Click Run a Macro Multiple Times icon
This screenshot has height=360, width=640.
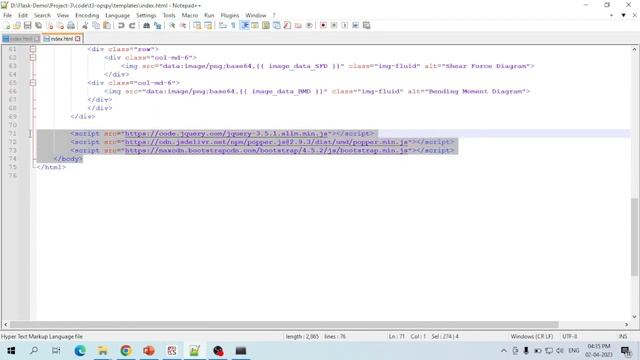[x=356, y=25]
